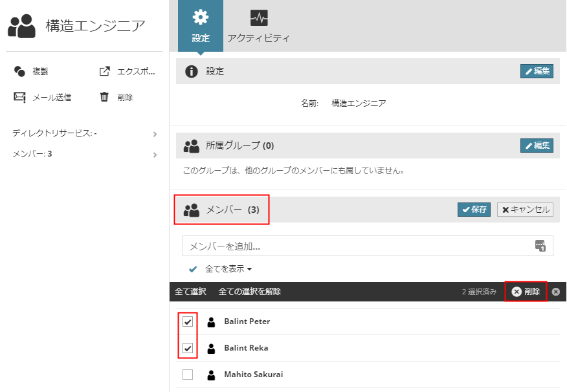Click the user icon next to Balint Reka
567x392 pixels.
point(211,348)
